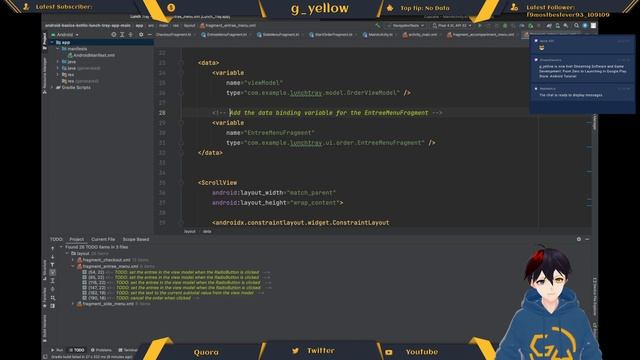The width and height of the screenshot is (640, 360).
Task: Click the make project hammer icon
Action: [x=378, y=25]
